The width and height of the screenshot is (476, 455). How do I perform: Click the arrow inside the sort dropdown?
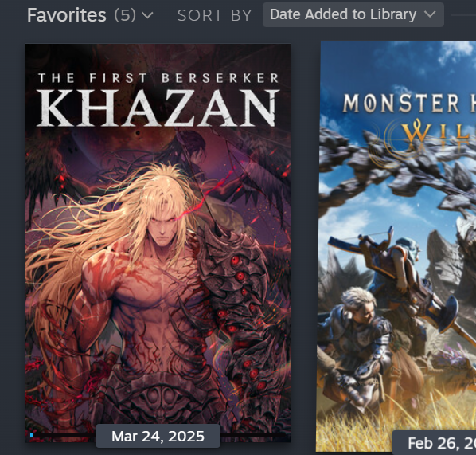point(430,14)
